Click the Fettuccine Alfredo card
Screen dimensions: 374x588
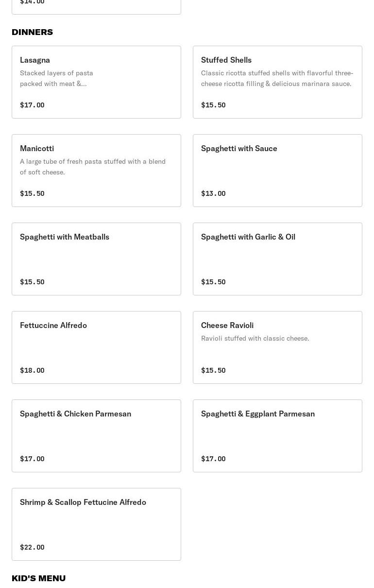(96, 347)
